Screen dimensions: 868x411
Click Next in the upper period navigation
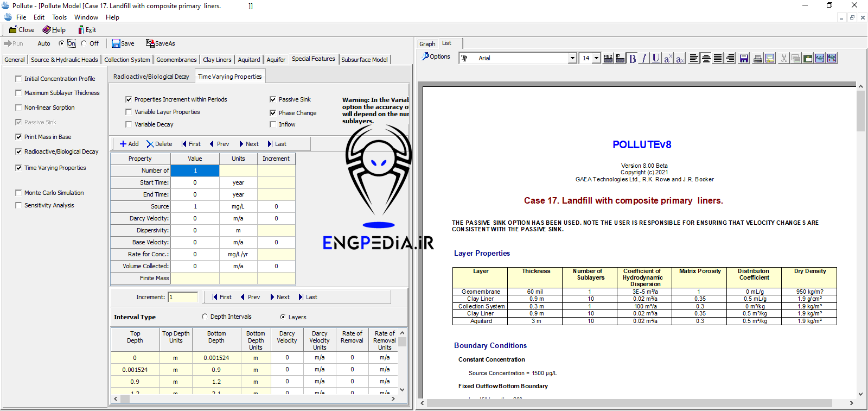248,144
